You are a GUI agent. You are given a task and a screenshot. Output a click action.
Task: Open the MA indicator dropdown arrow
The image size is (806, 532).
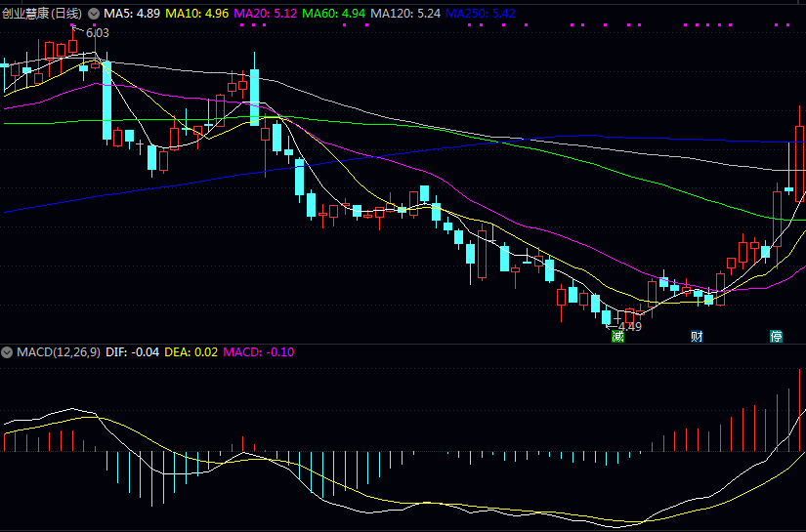pos(93,14)
